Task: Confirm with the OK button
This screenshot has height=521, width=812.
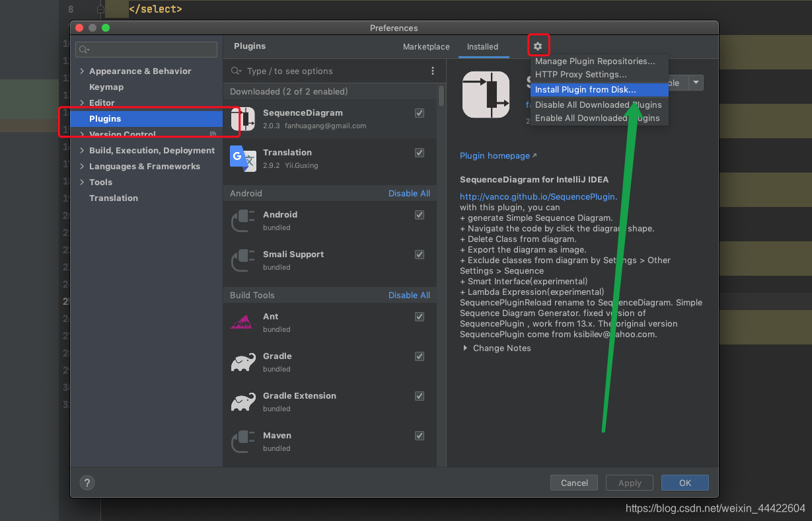Action: pos(685,483)
